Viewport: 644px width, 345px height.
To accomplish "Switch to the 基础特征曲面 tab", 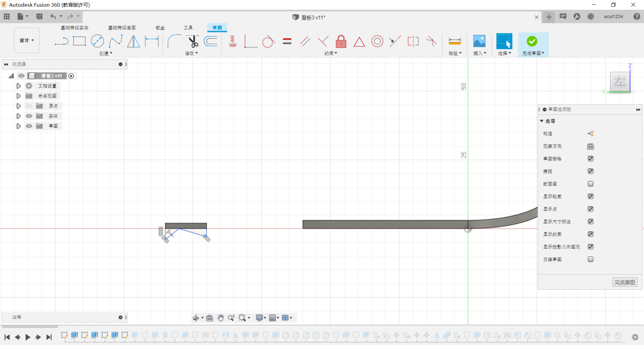I will coord(122,28).
